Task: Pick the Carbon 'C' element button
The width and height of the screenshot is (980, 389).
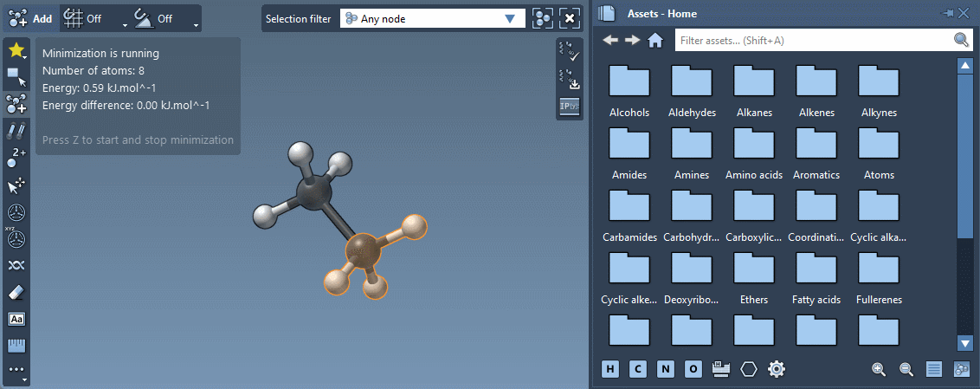Action: (x=638, y=369)
